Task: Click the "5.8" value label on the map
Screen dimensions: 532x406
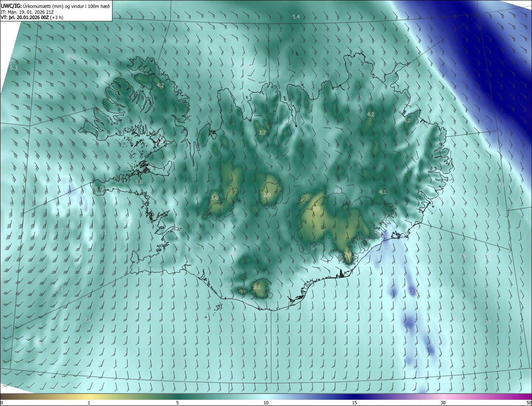Action: click(x=139, y=182)
